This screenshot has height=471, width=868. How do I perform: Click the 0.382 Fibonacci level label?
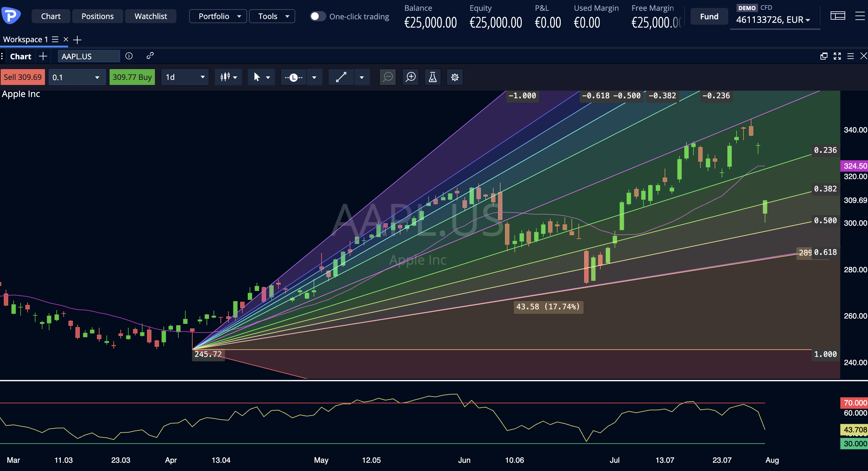825,189
